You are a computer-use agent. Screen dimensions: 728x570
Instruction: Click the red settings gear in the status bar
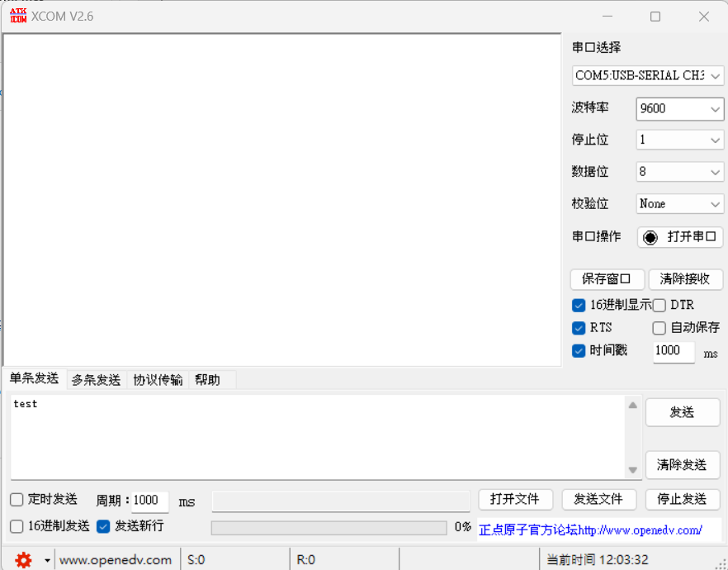[22, 559]
